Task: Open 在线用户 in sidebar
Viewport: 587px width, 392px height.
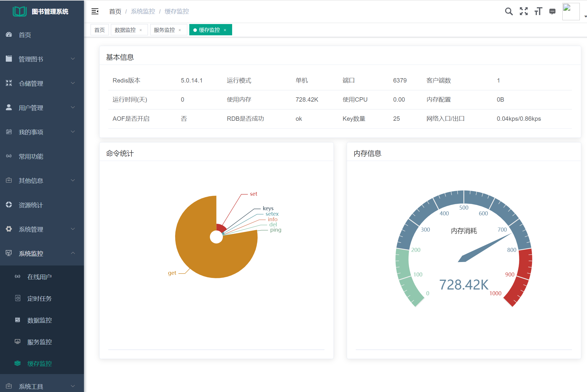Action: 39,277
